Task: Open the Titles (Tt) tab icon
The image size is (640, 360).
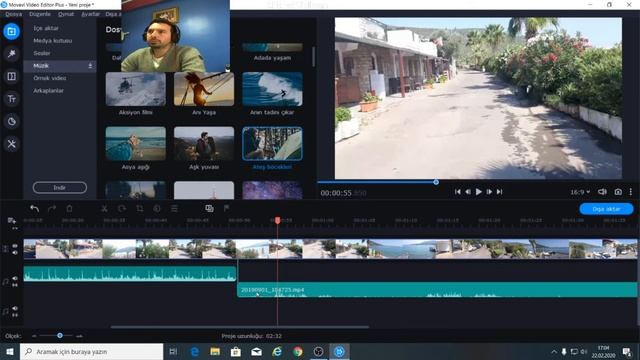Action: click(11, 99)
